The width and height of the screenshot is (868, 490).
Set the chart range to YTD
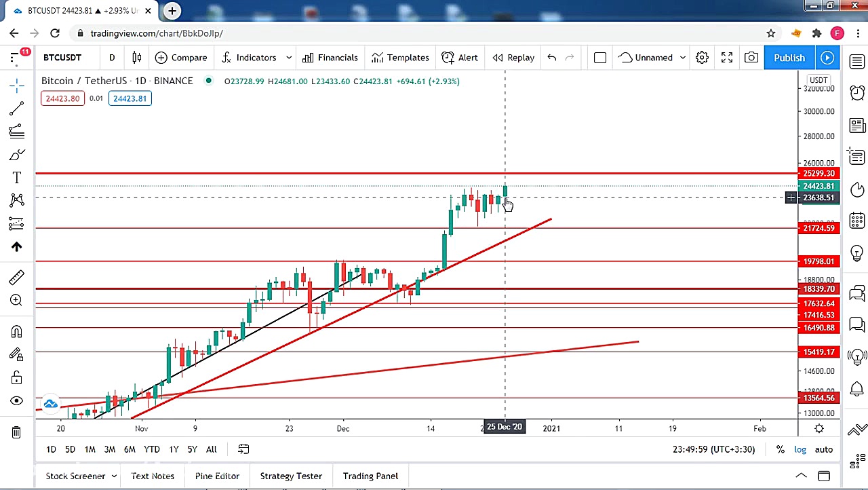(152, 449)
